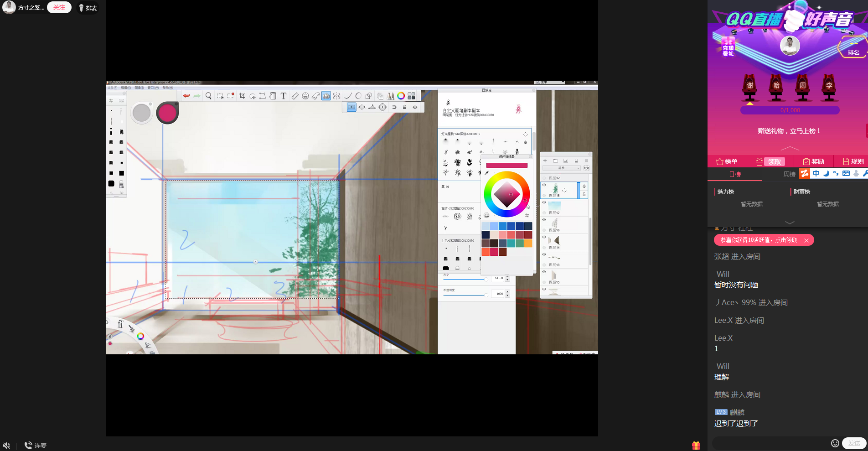This screenshot has height=451, width=868.
Task: Hide layer 图层17
Action: (544, 202)
